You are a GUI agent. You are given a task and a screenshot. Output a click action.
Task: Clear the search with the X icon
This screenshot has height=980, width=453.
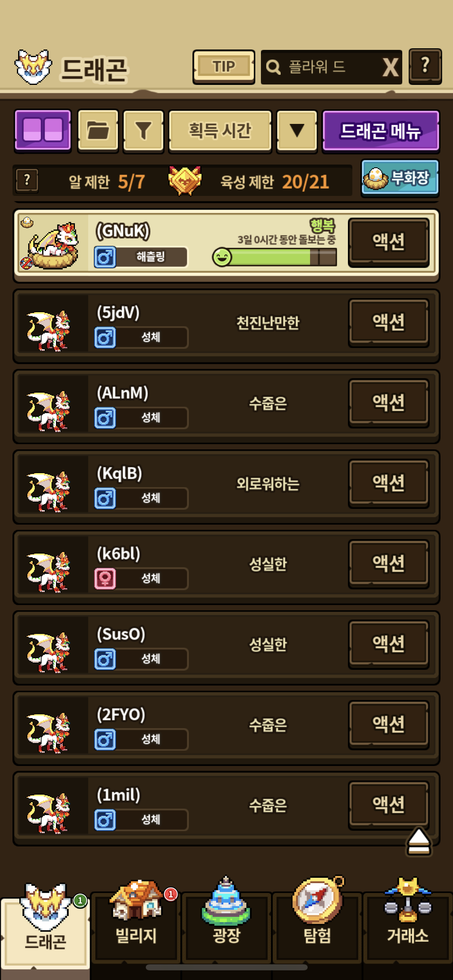click(x=391, y=67)
